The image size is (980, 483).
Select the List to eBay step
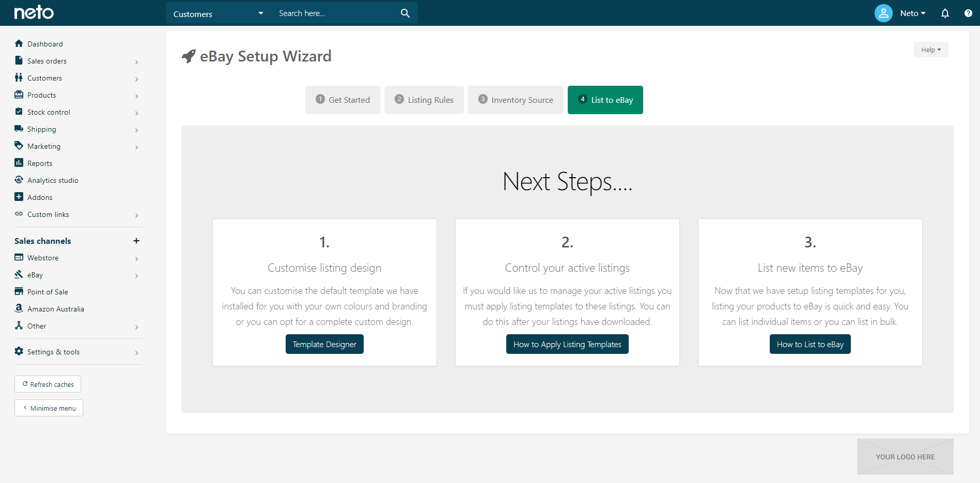(605, 100)
